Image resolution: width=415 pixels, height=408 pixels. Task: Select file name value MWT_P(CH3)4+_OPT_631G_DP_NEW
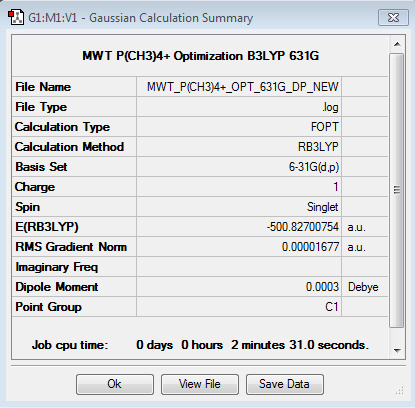pos(243,87)
